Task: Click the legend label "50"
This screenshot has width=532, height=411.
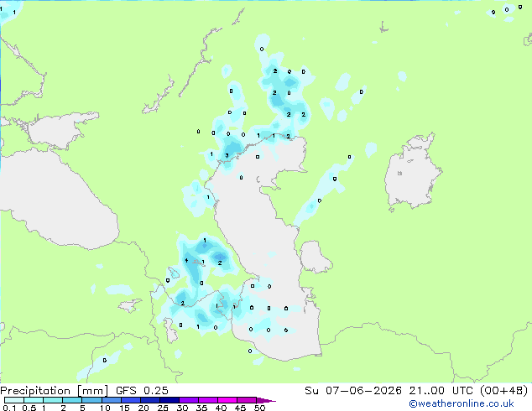Action: coord(260,408)
